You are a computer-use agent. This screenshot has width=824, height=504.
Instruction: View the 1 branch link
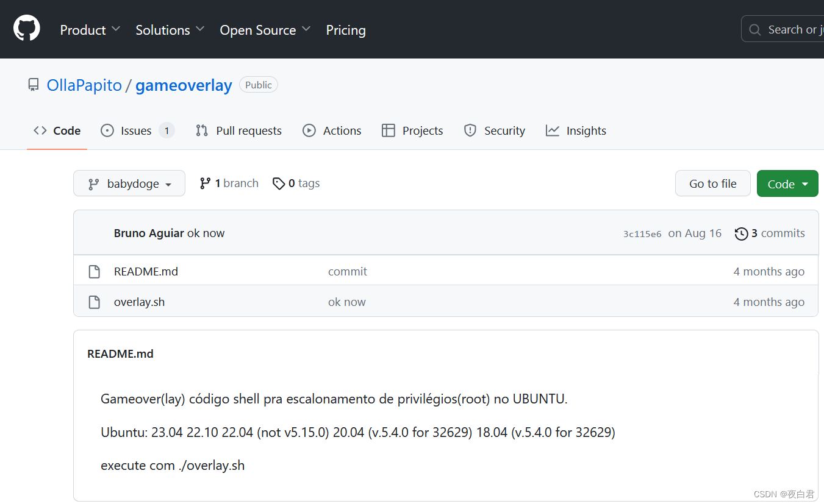click(x=229, y=183)
